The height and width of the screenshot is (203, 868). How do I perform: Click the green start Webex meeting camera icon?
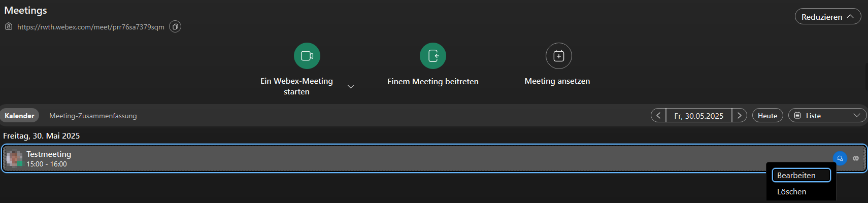point(307,56)
